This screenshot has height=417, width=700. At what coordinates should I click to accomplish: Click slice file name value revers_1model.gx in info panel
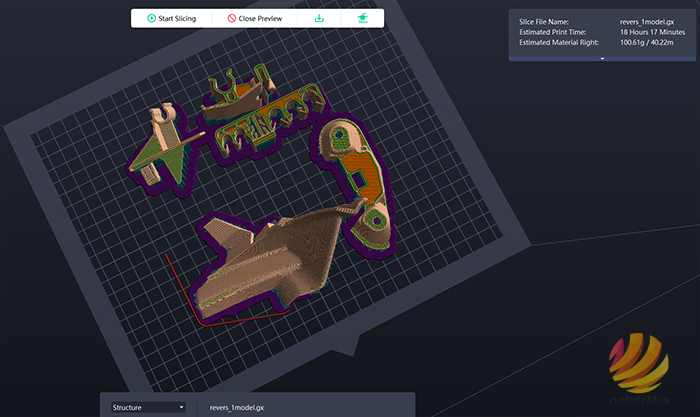coord(647,22)
